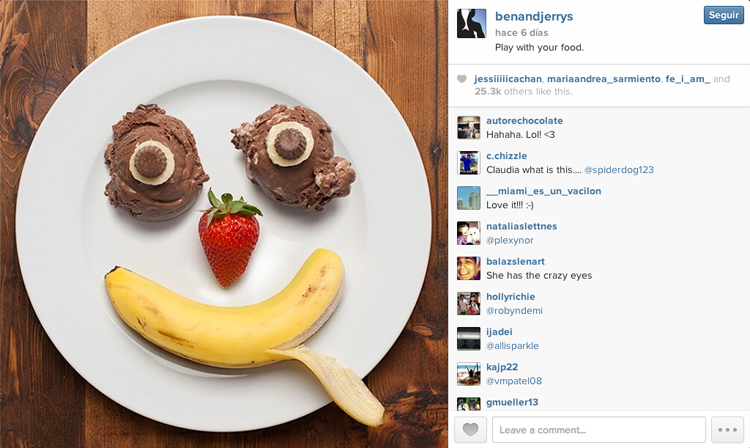The height and width of the screenshot is (448, 750).
Task: Open the three-dots more options button
Action: [727, 429]
